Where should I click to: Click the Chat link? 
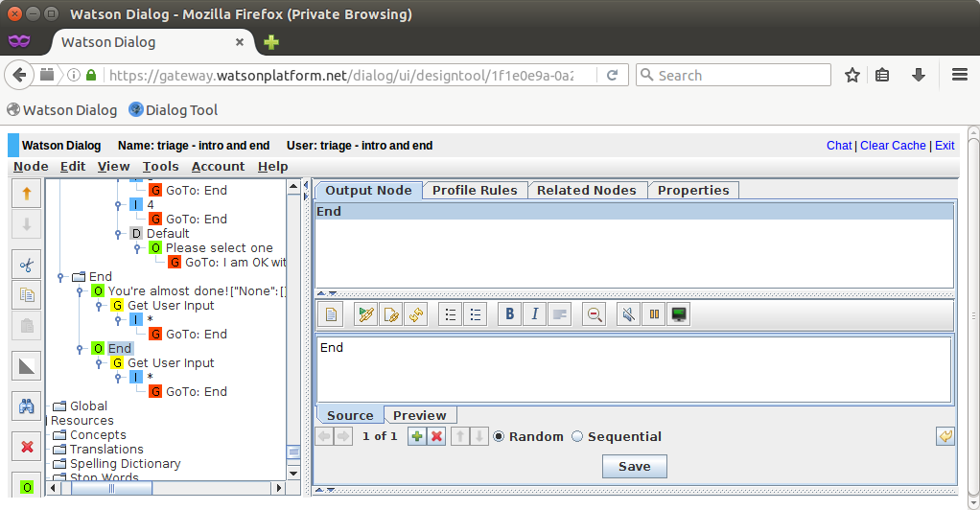pos(839,146)
